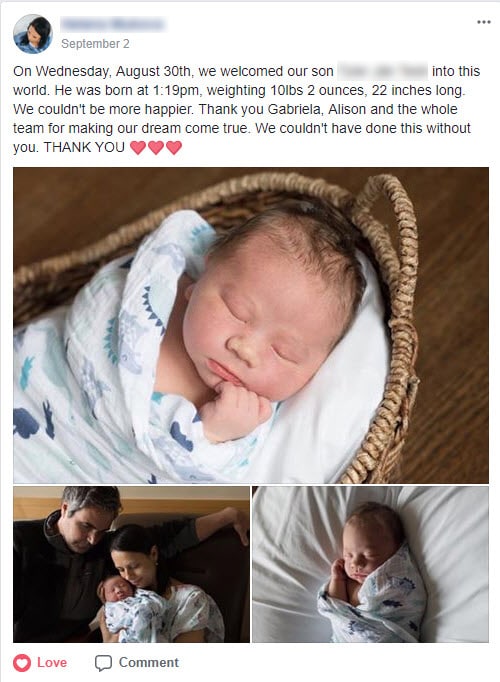Click the capitalized THANK YOU text
500x682 pixels.
tap(84, 147)
